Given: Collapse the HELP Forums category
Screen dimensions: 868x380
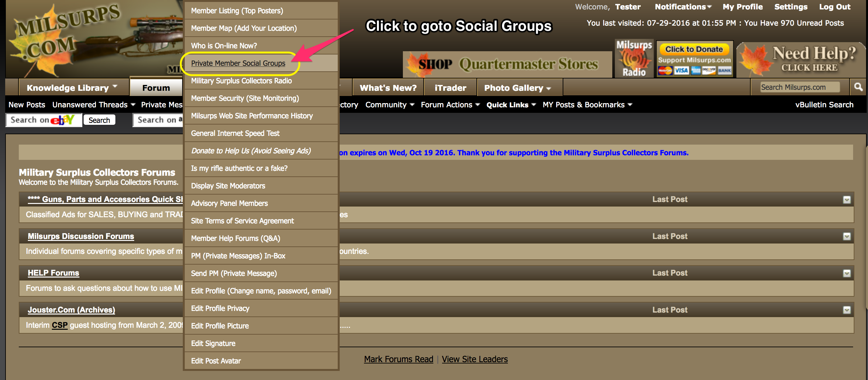Looking at the screenshot, I should pos(846,273).
